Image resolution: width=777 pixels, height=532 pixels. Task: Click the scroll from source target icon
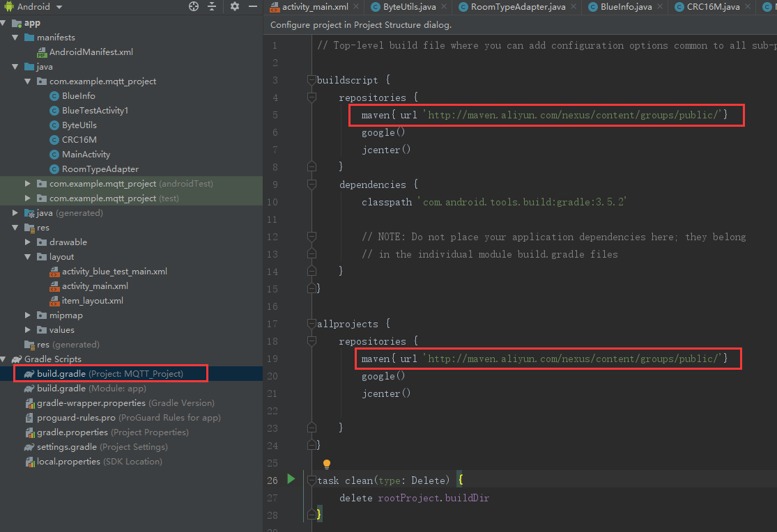194,6
